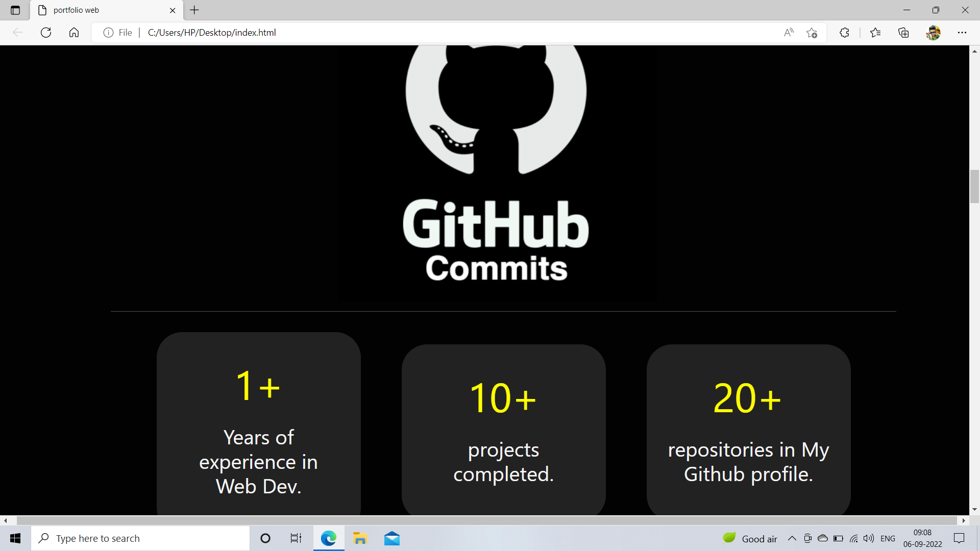Add the page to Collections
This screenshot has height=551, width=980.
(x=903, y=32)
